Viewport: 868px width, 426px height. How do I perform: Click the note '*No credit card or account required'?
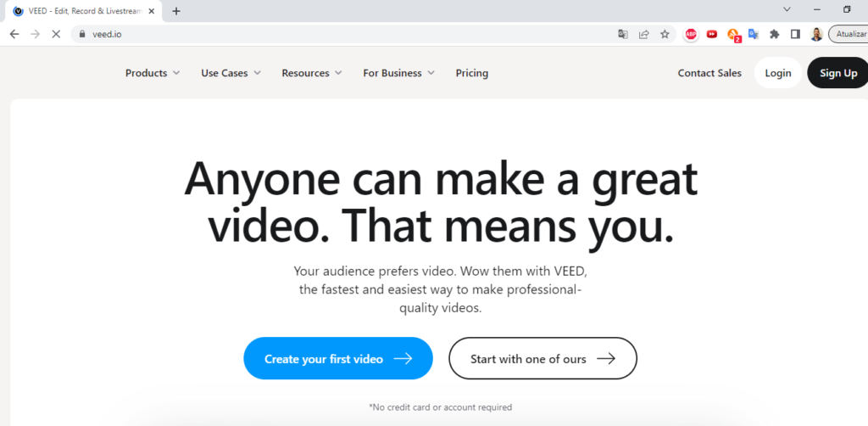pyautogui.click(x=441, y=407)
